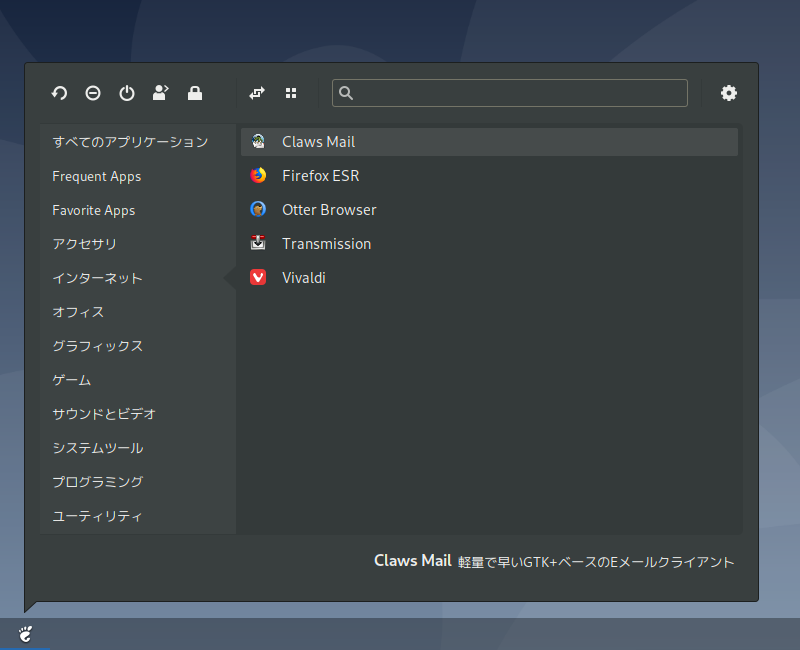Select the プログラミング category
The height and width of the screenshot is (650, 800).
(x=97, y=482)
